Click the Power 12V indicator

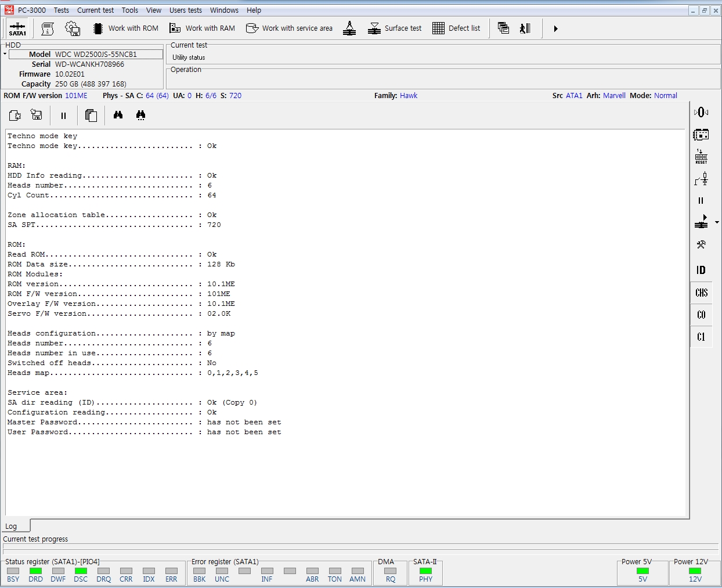click(695, 575)
